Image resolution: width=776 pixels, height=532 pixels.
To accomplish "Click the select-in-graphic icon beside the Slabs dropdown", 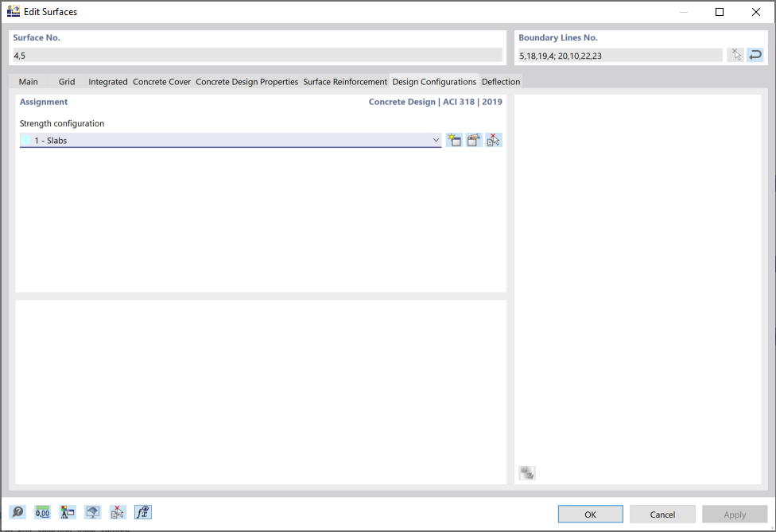I will coord(494,140).
